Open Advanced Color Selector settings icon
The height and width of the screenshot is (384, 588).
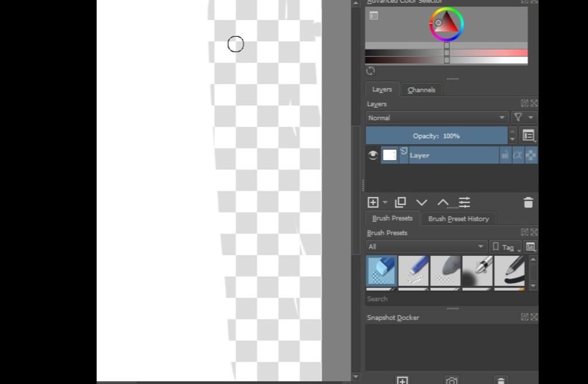click(373, 16)
